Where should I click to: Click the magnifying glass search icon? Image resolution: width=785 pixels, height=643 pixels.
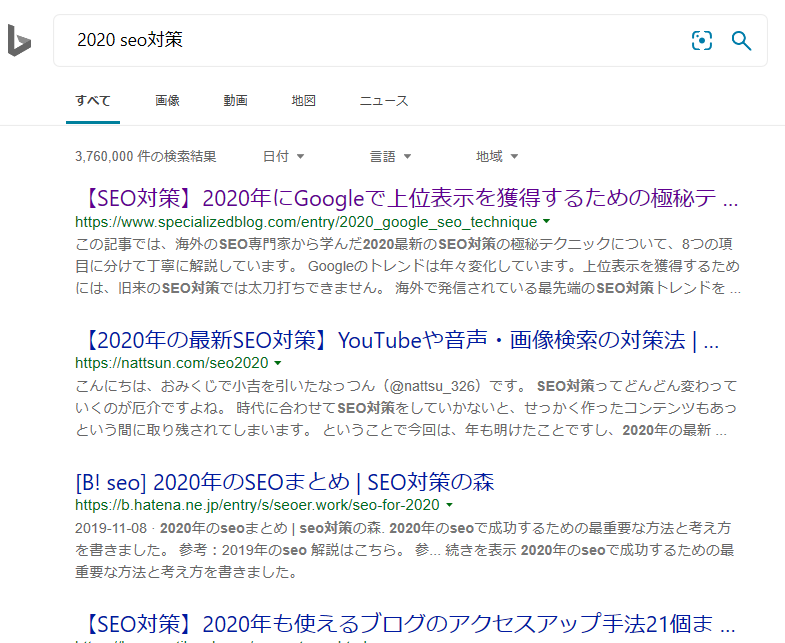pos(741,41)
